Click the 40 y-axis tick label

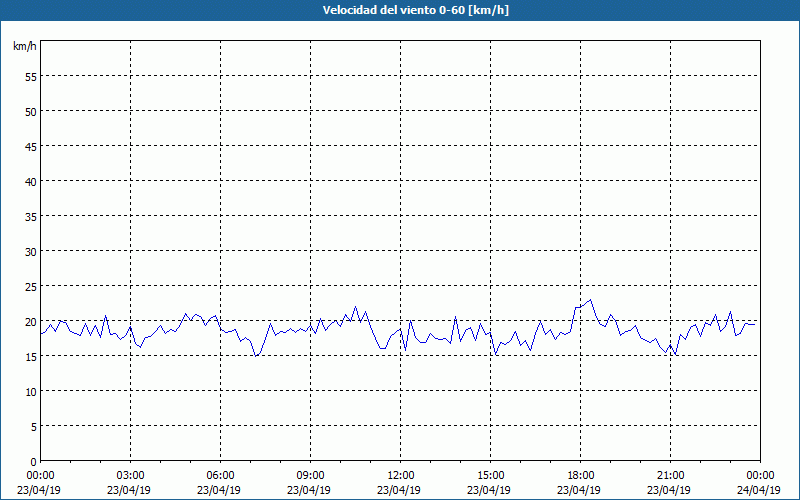click(x=30, y=181)
